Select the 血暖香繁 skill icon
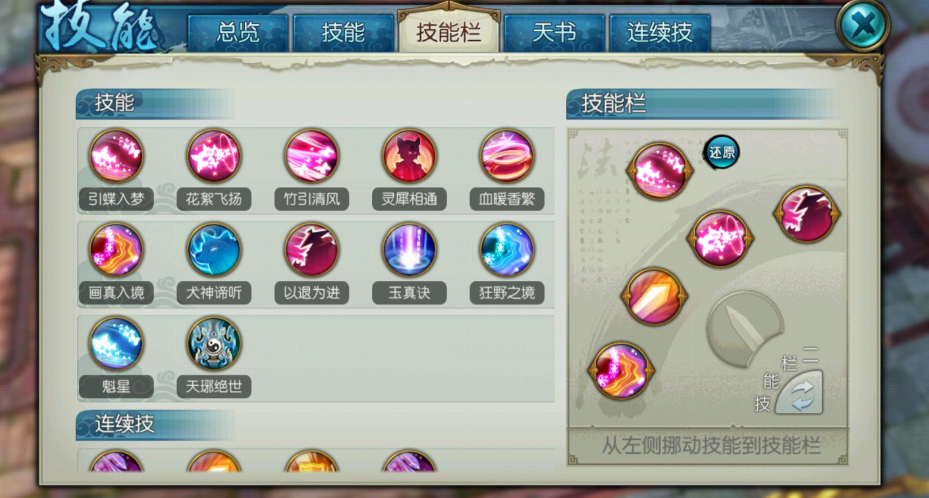 (x=507, y=156)
